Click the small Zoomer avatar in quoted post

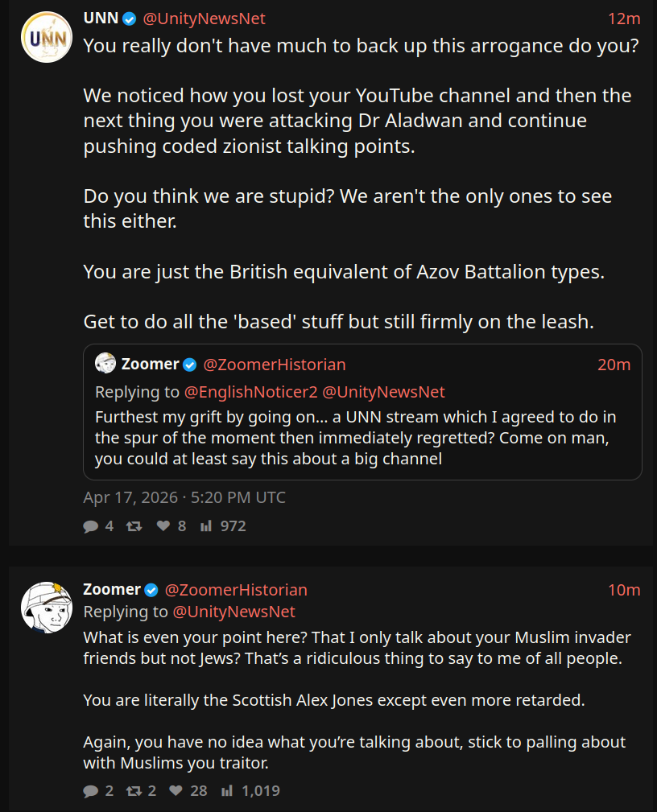[x=105, y=365]
